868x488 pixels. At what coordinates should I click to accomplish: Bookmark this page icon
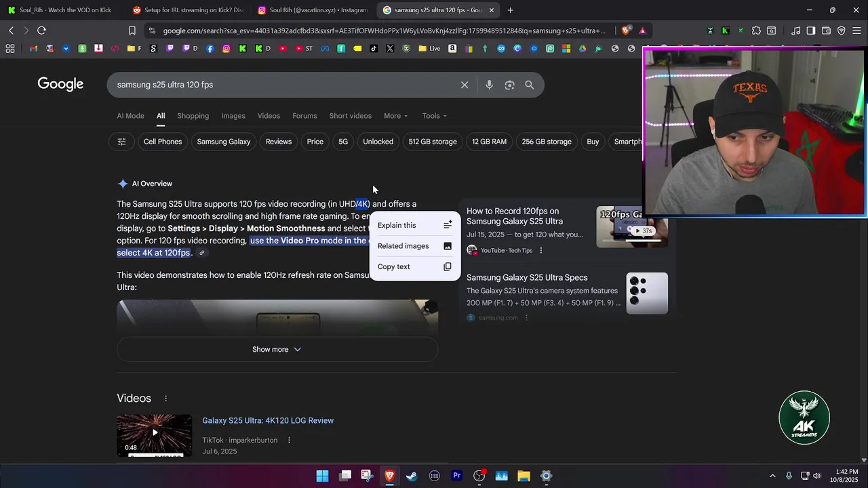[x=132, y=30]
